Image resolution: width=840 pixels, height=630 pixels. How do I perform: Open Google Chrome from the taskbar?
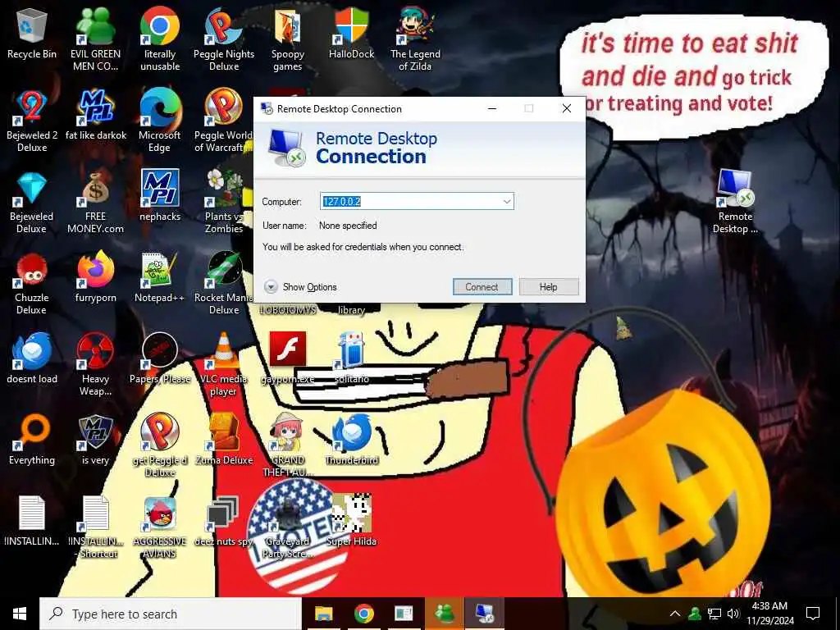point(363,614)
